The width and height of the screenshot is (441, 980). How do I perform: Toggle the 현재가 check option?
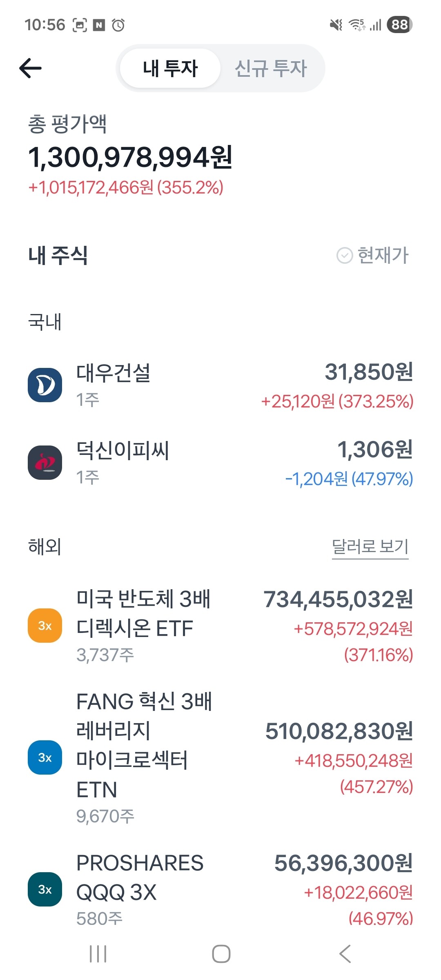(x=372, y=256)
